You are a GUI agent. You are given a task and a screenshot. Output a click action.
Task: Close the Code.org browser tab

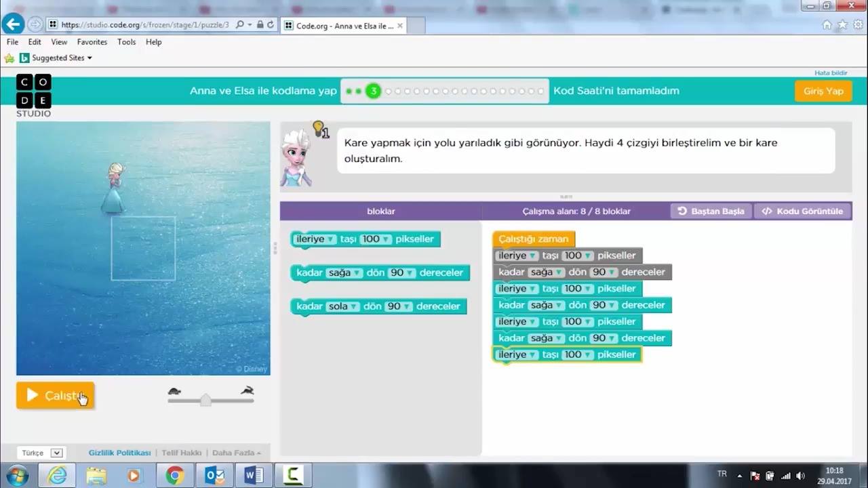[400, 26]
